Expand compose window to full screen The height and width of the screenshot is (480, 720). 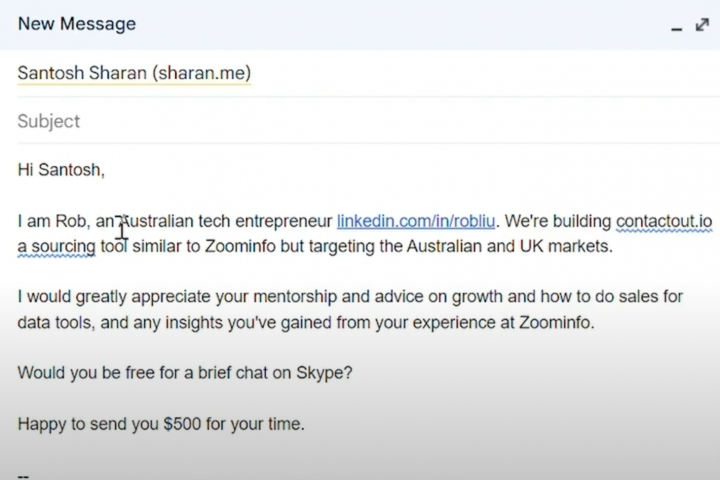702,24
